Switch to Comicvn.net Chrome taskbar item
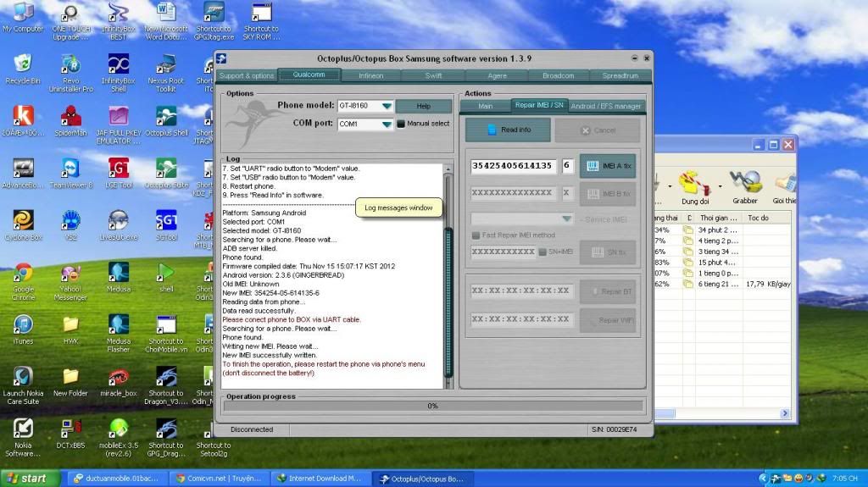Screen dimensions: 868x487 [218, 479]
